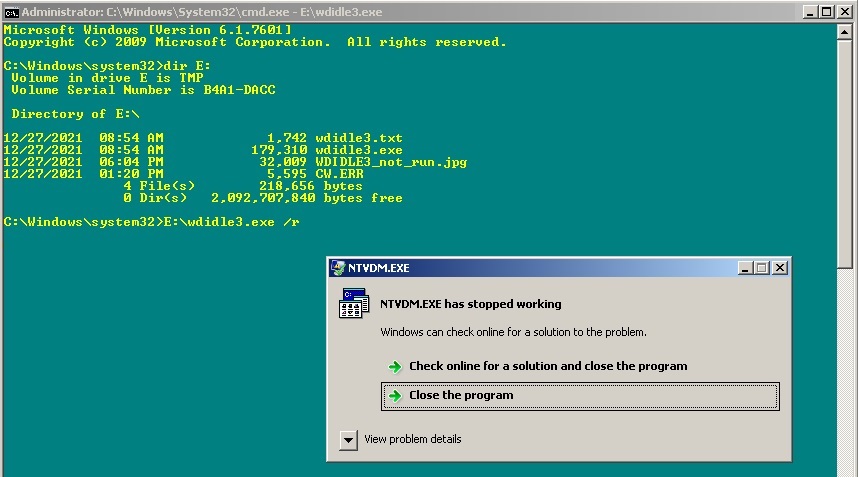
Task: Minimize the cmd.exe window
Action: point(810,11)
